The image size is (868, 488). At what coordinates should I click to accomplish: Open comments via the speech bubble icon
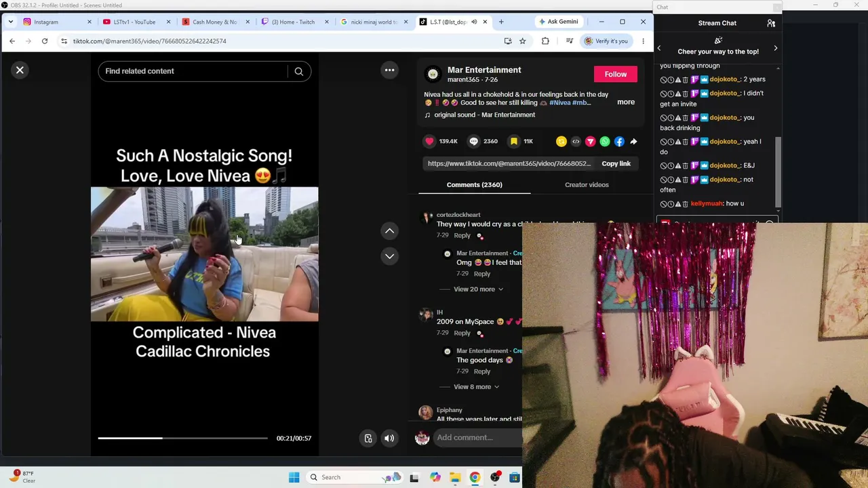(x=474, y=141)
